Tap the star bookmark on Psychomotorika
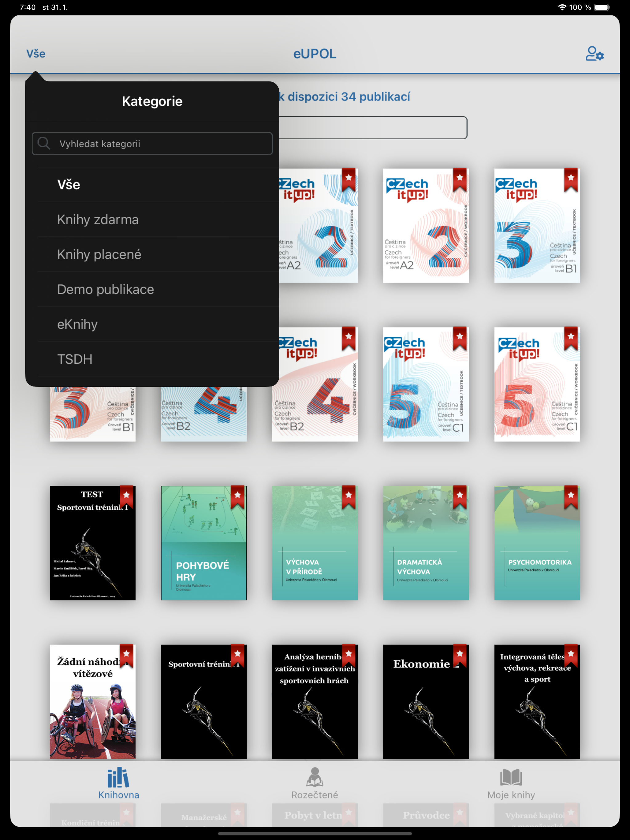The height and width of the screenshot is (840, 630). [571, 497]
